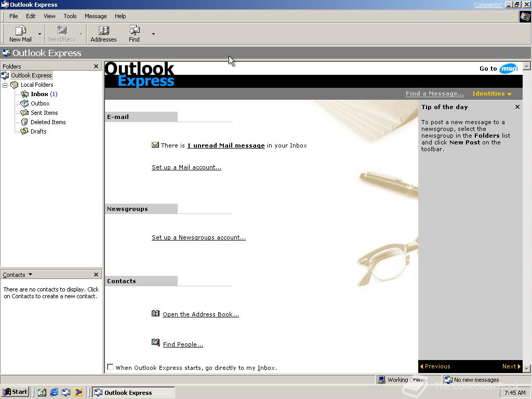The image size is (532, 399).
Task: Click the Deleted Items folder icon
Action: (24, 122)
